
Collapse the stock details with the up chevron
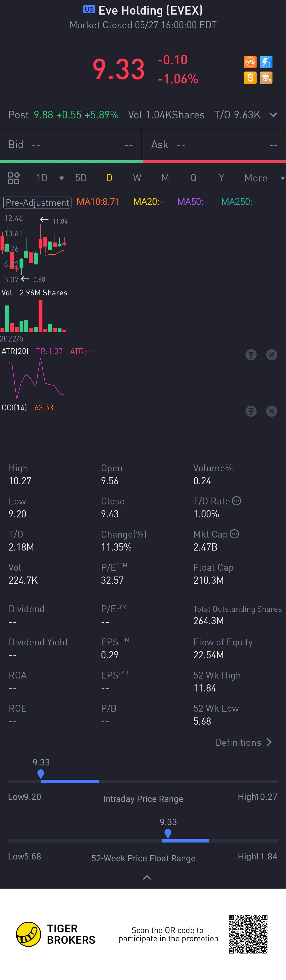point(147,878)
